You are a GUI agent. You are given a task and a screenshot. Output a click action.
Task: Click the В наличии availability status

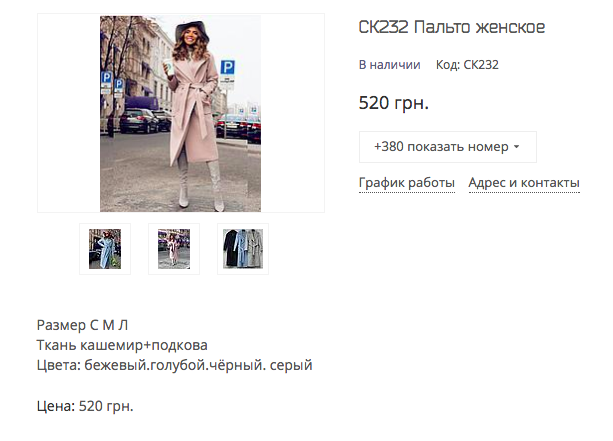pyautogui.click(x=389, y=65)
